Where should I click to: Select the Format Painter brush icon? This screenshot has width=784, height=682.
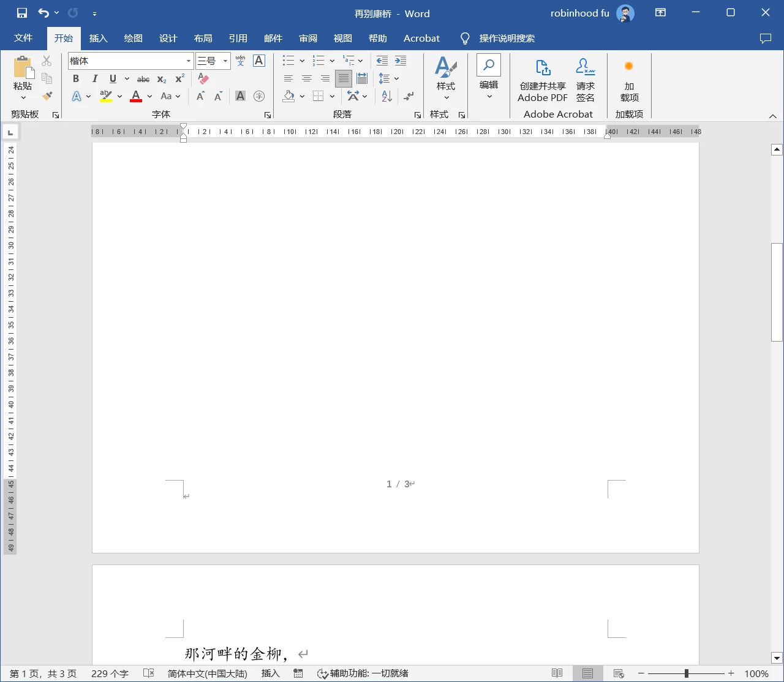point(47,96)
